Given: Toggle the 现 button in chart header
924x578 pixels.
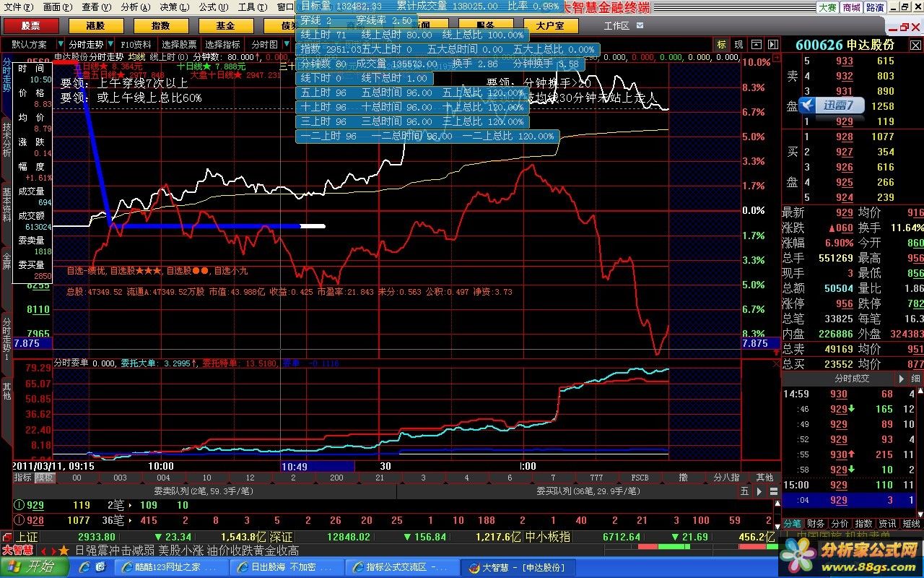Looking at the screenshot, I should pos(738,45).
